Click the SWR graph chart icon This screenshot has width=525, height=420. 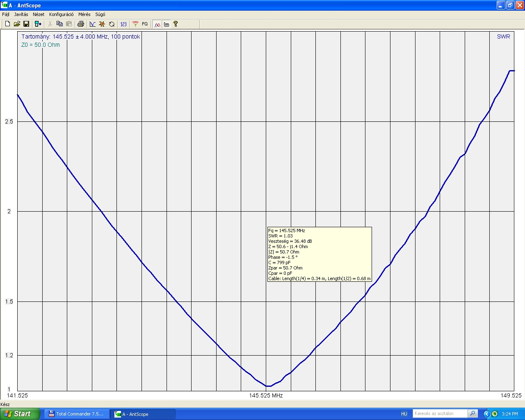coord(93,24)
